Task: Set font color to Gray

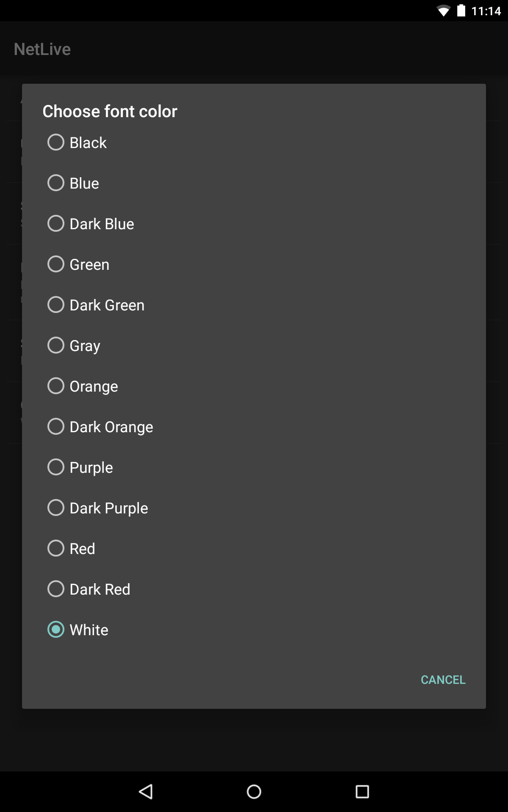Action: tap(56, 346)
